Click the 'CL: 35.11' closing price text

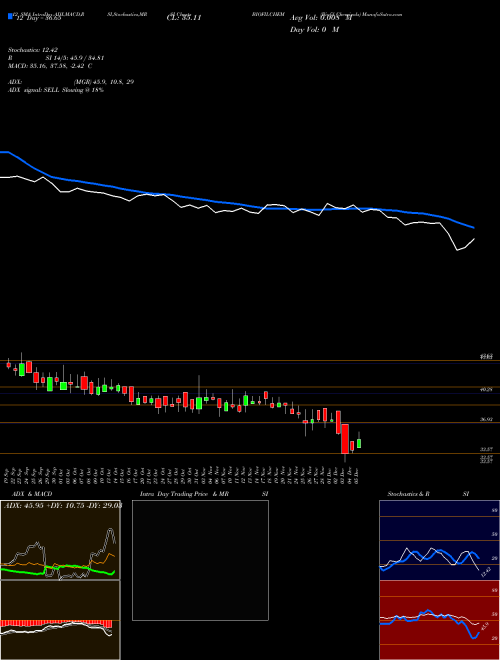point(184,18)
